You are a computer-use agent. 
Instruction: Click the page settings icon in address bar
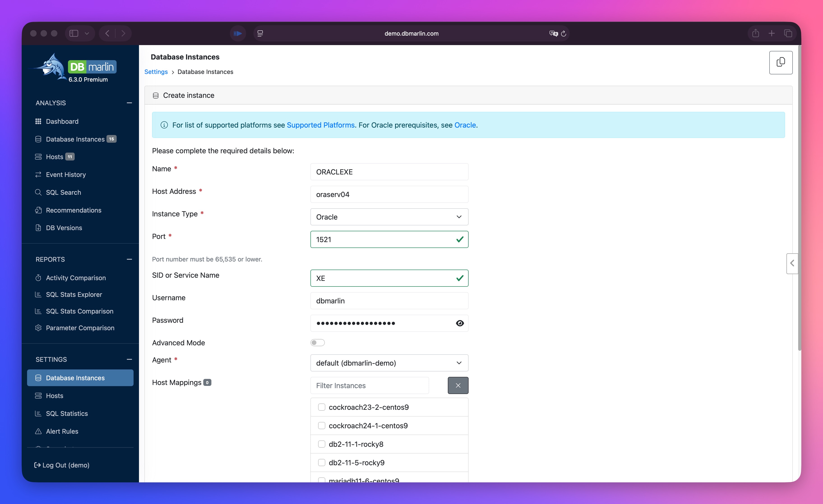pyautogui.click(x=260, y=33)
